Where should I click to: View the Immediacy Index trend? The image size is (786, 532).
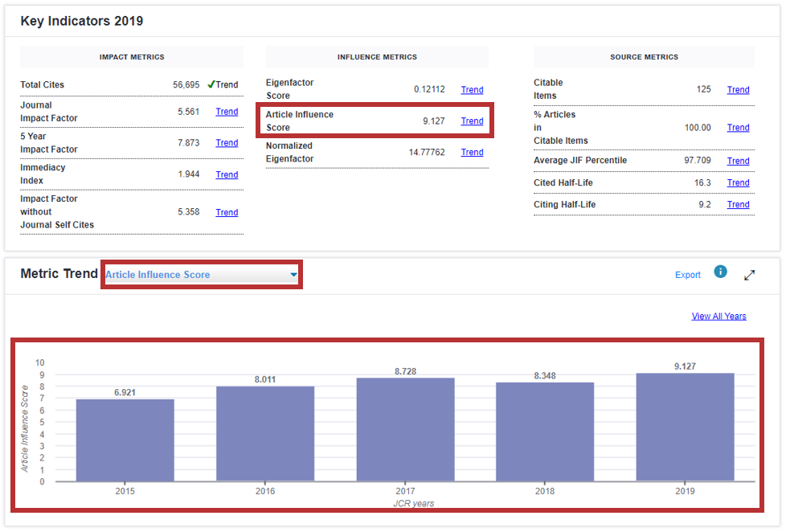[227, 174]
